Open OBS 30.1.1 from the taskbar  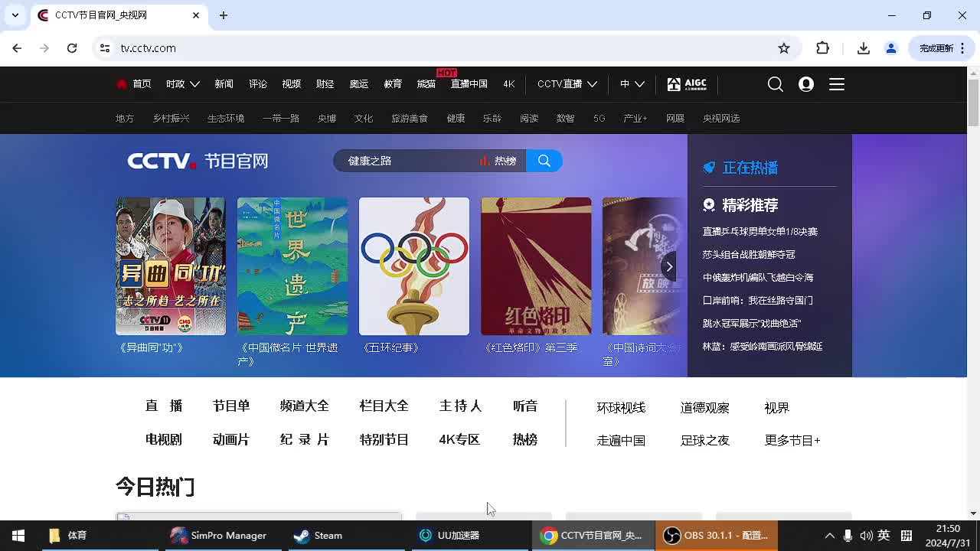tap(716, 536)
